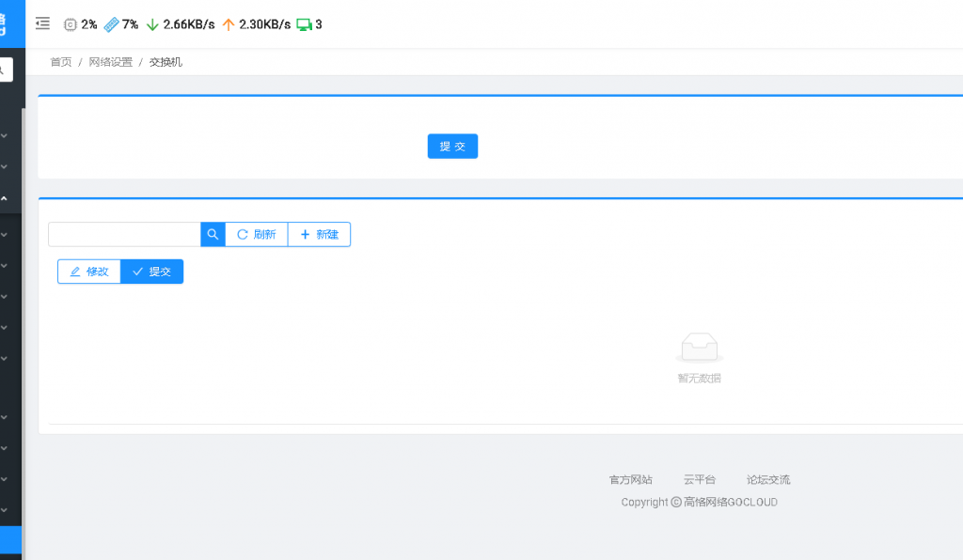The height and width of the screenshot is (560, 963).
Task: Open the 官方网站 footer link
Action: click(x=630, y=479)
